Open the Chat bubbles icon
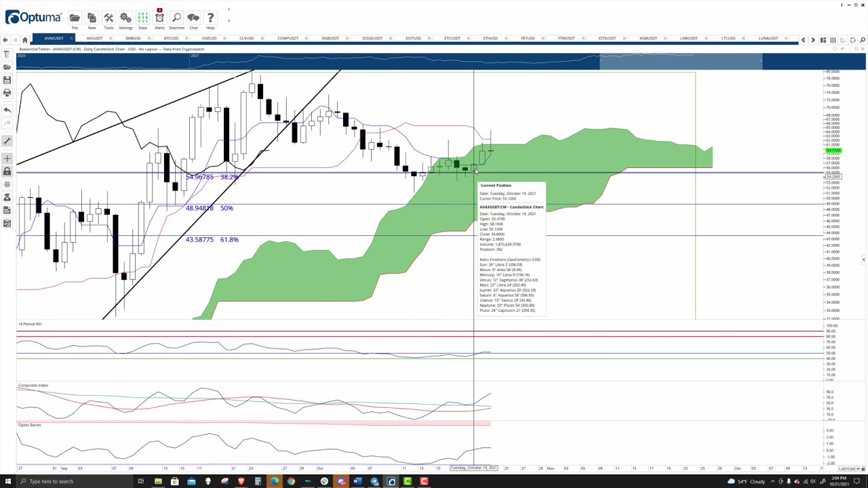This screenshot has width=868, height=488. tap(193, 20)
